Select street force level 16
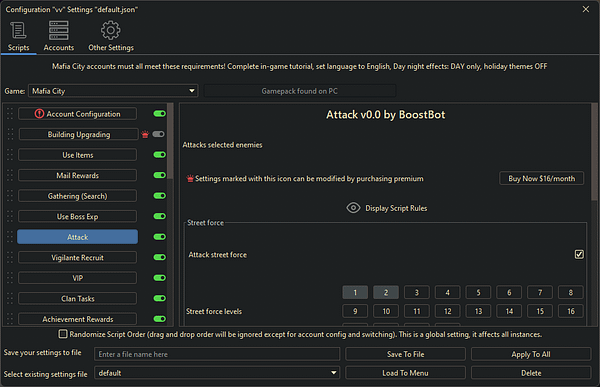 (571, 311)
